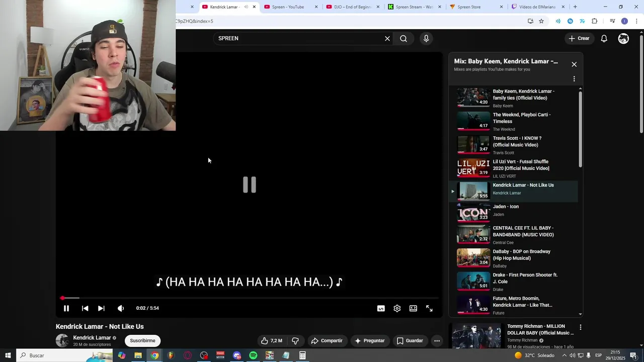Pause the video with the player pause button
Screen dimensions: 644x362
coord(66,308)
